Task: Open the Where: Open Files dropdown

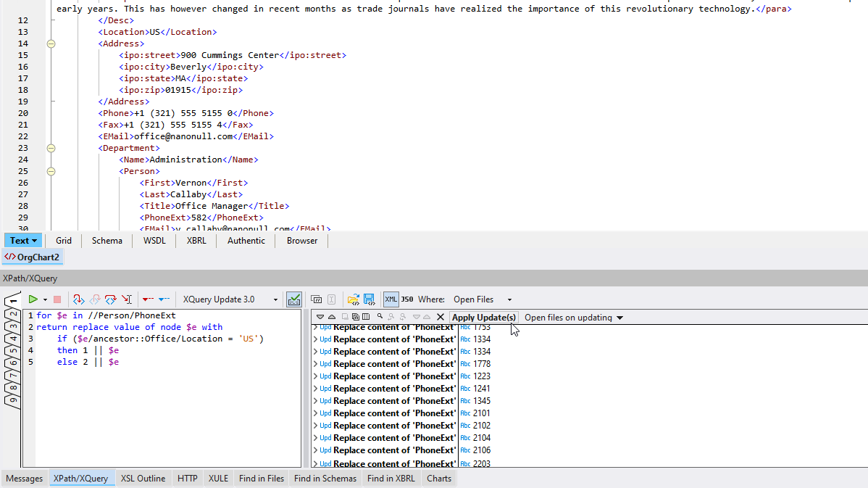Action: pos(509,299)
